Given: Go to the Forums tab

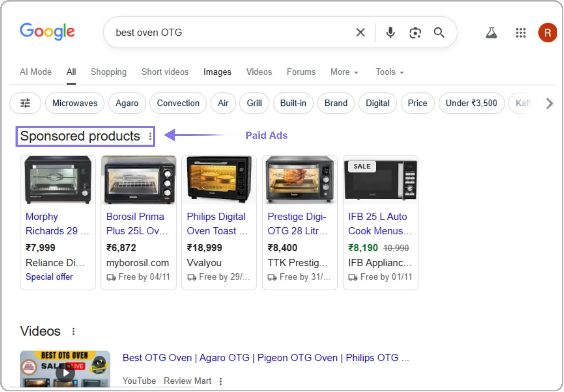Looking at the screenshot, I should coord(301,72).
